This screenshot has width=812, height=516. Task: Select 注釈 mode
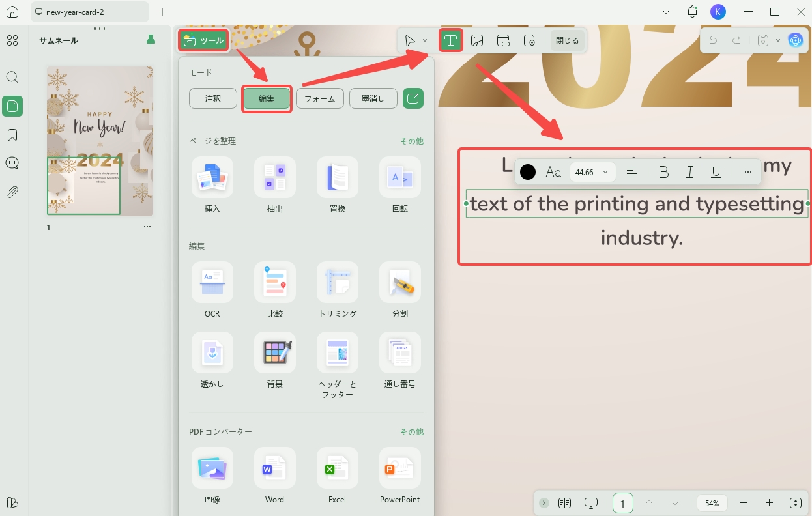coord(213,99)
